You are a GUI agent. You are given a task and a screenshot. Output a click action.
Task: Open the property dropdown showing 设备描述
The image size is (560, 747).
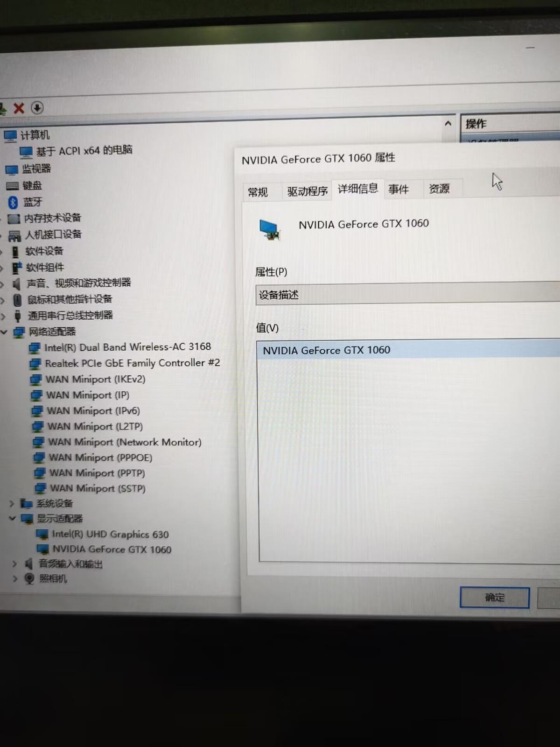(x=406, y=295)
